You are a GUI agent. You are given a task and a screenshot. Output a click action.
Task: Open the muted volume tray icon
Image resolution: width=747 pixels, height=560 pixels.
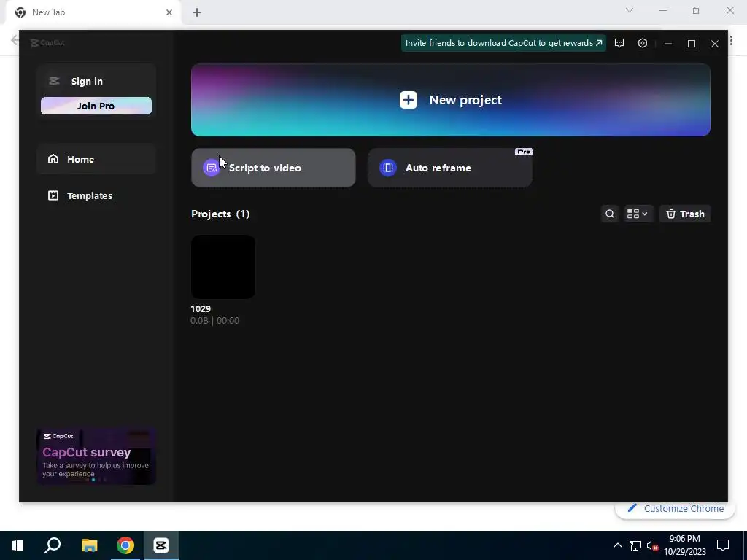pos(652,545)
